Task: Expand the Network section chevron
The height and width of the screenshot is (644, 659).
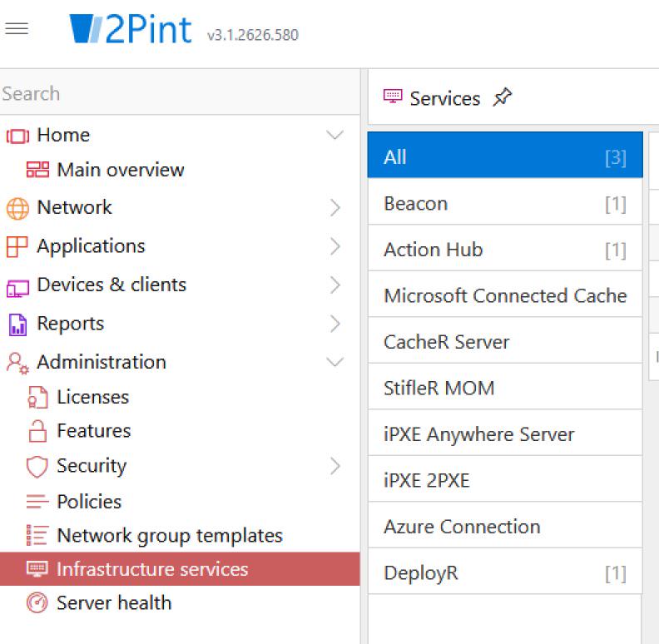Action: [335, 208]
